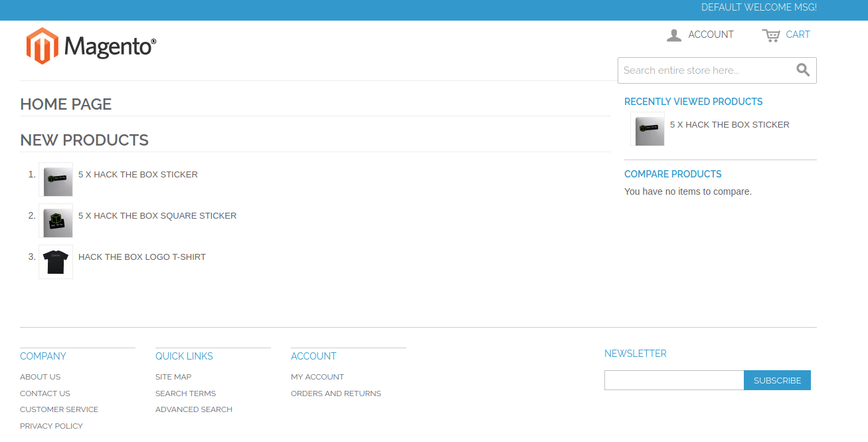This screenshot has height=442, width=868.
Task: Open the ADVANCED SEARCH link
Action: (x=193, y=409)
